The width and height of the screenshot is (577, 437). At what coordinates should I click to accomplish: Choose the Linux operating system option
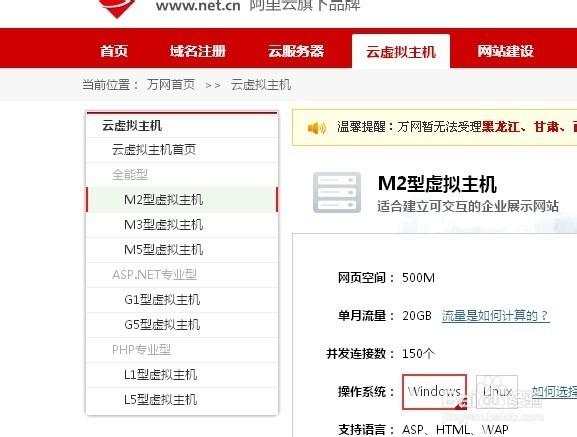click(x=497, y=392)
